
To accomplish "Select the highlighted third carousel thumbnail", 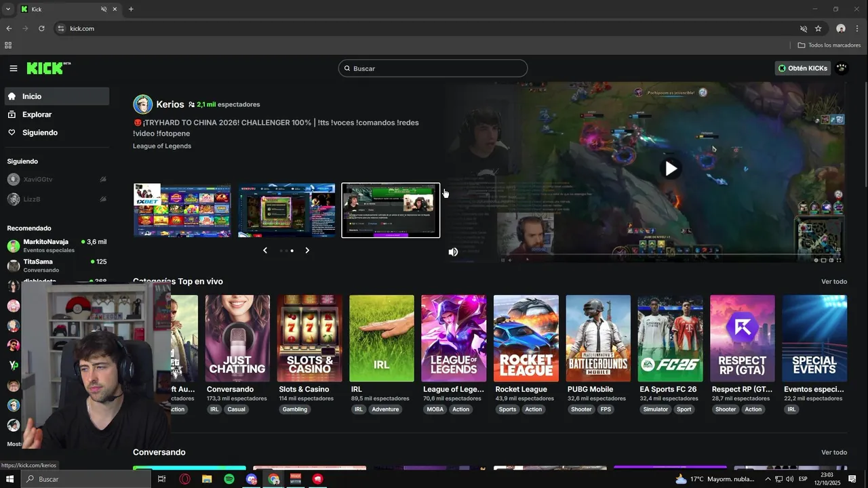I will click(x=391, y=210).
